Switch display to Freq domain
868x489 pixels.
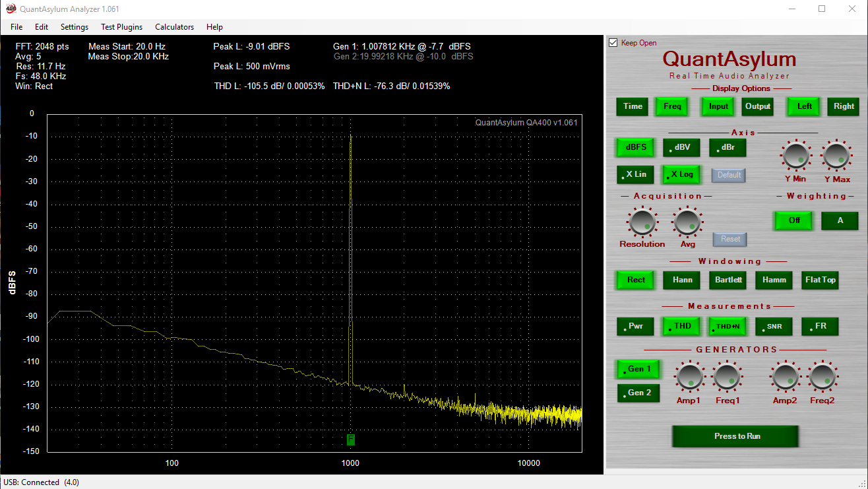tap(672, 106)
